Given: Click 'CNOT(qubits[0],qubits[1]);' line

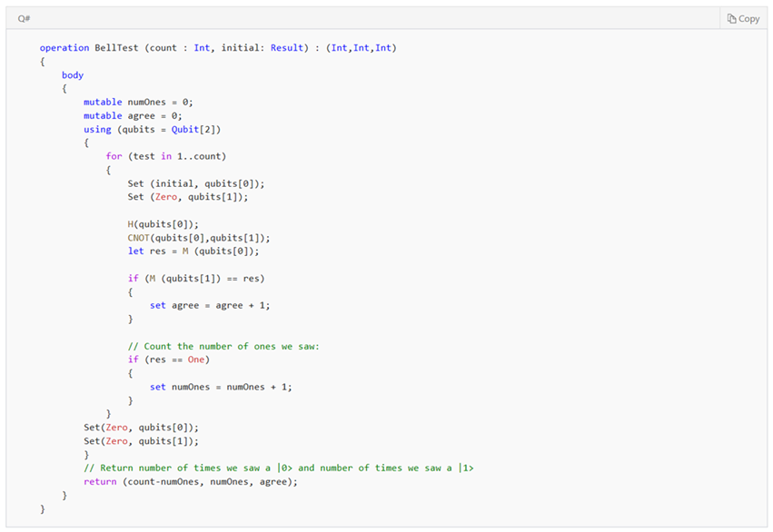Looking at the screenshot, I should coord(199,238).
